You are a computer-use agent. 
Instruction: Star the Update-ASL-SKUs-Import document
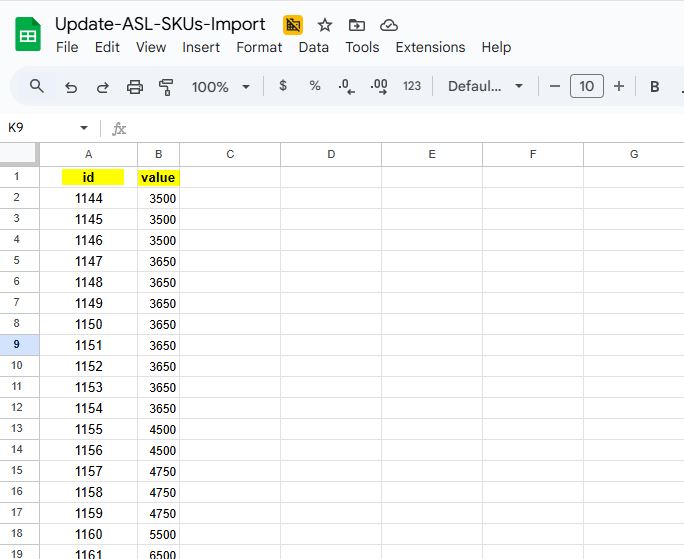325,25
